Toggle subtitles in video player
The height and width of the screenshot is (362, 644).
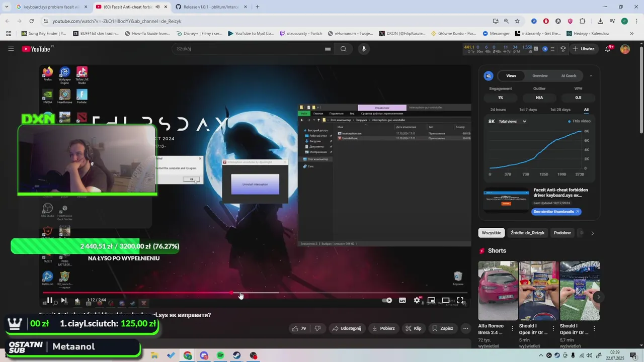[x=403, y=300]
